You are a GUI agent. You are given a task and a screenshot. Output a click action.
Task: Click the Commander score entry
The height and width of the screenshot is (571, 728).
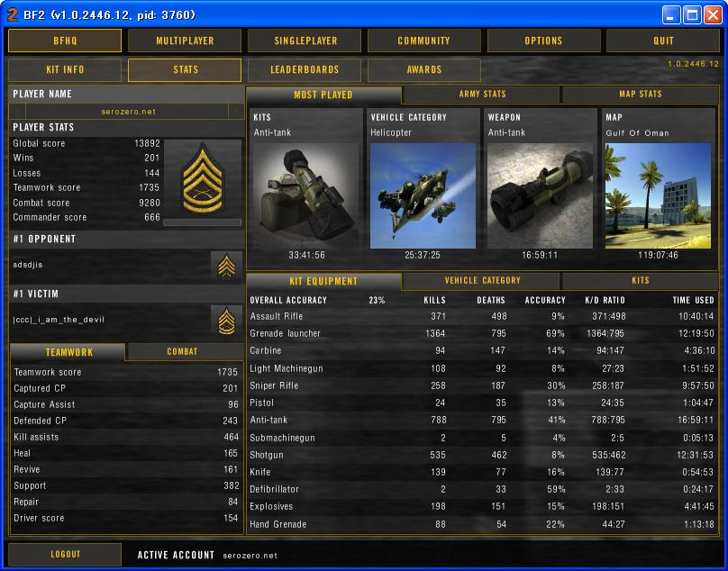pos(86,217)
